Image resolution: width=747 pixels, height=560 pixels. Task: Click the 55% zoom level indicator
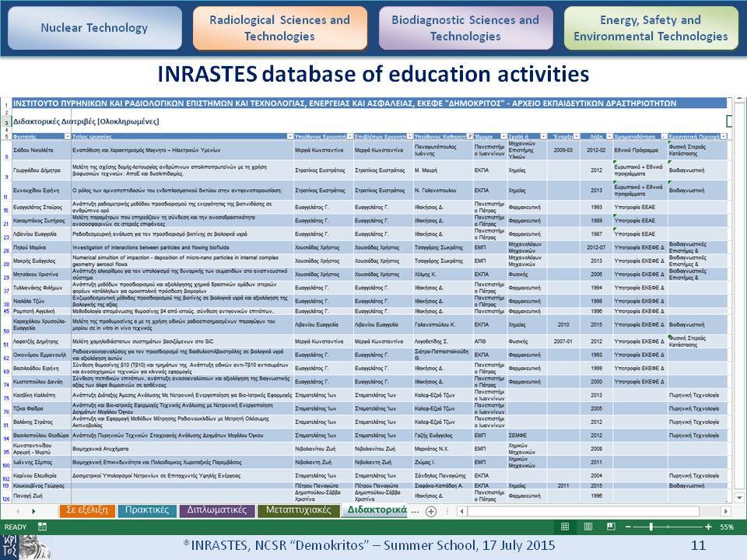click(727, 527)
